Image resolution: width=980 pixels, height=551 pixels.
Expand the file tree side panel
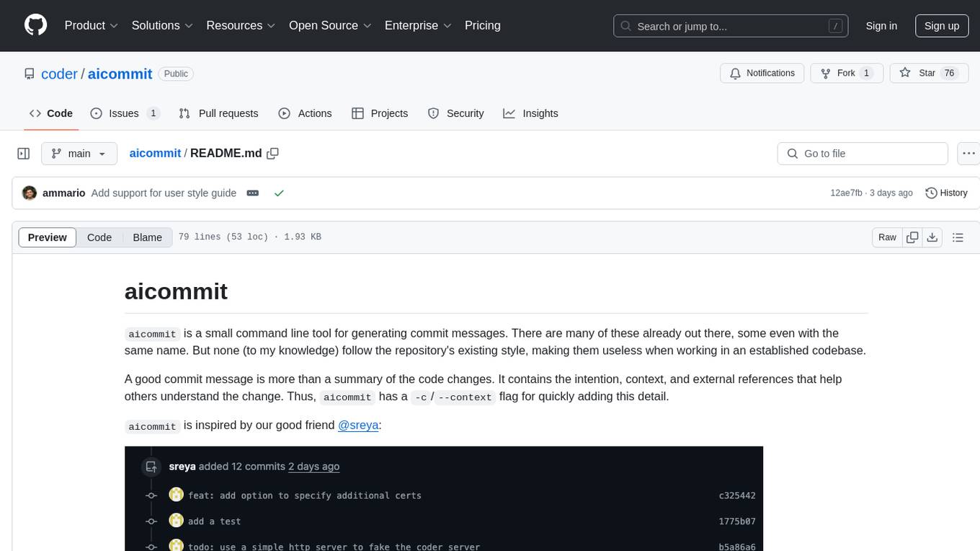23,154
